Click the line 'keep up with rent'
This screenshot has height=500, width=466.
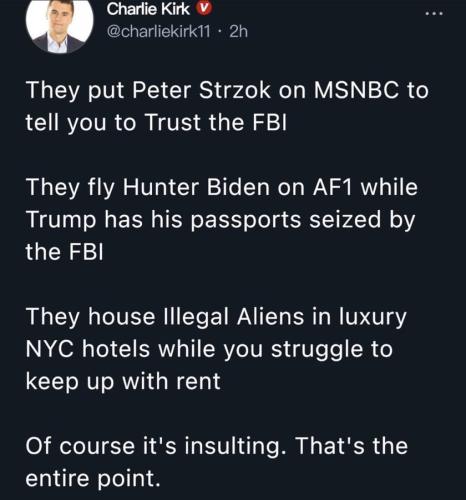123,382
